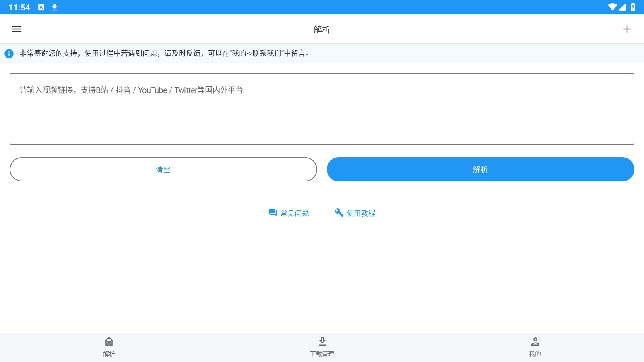644x362 pixels.
Task: Click the download arrow icon in the status bar
Action: pyautogui.click(x=55, y=7)
